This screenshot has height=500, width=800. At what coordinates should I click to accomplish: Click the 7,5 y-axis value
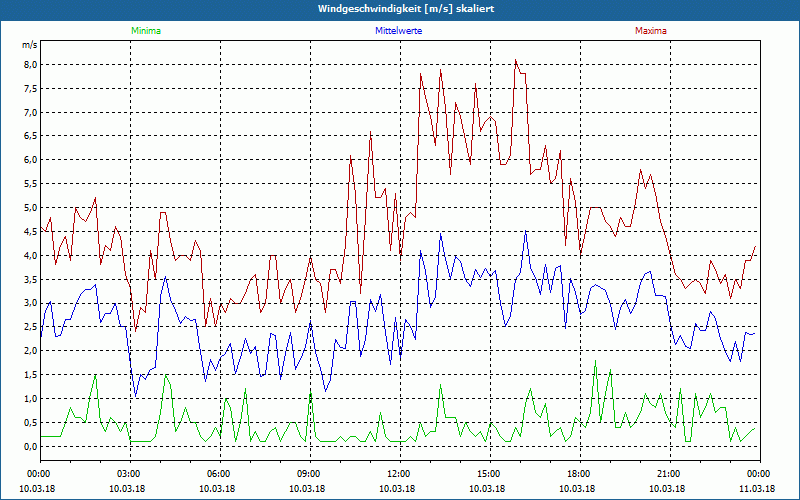[x=31, y=89]
